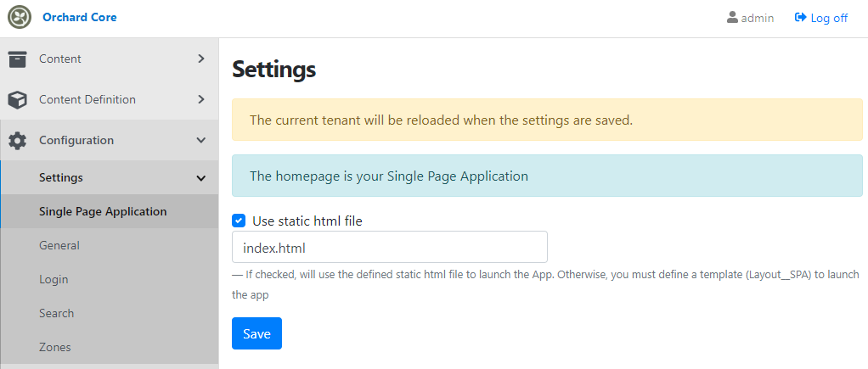
Task: Open the Single Page Application settings
Action: click(103, 211)
